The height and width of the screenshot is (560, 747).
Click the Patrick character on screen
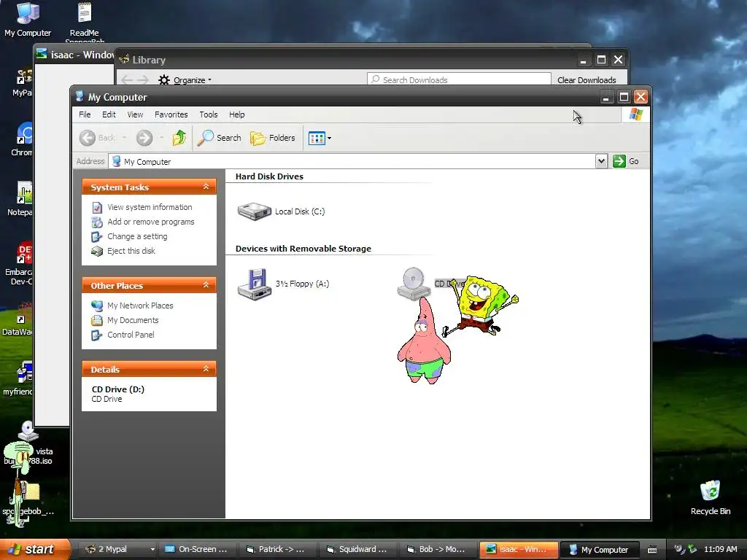pyautogui.click(x=423, y=341)
